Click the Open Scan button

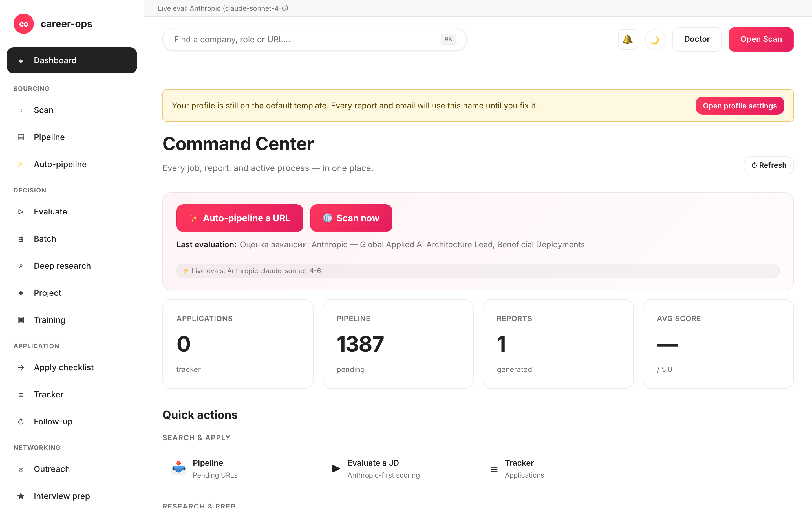click(761, 39)
